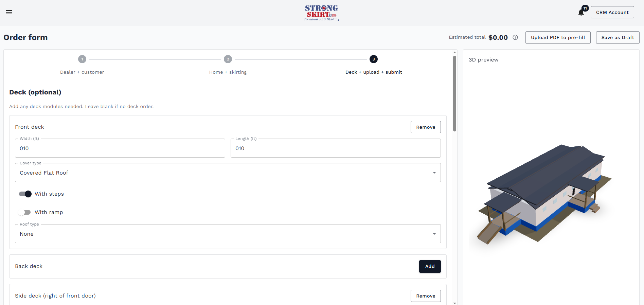Click the "$0.00" estimated total value
644x305 pixels.
click(x=498, y=37)
